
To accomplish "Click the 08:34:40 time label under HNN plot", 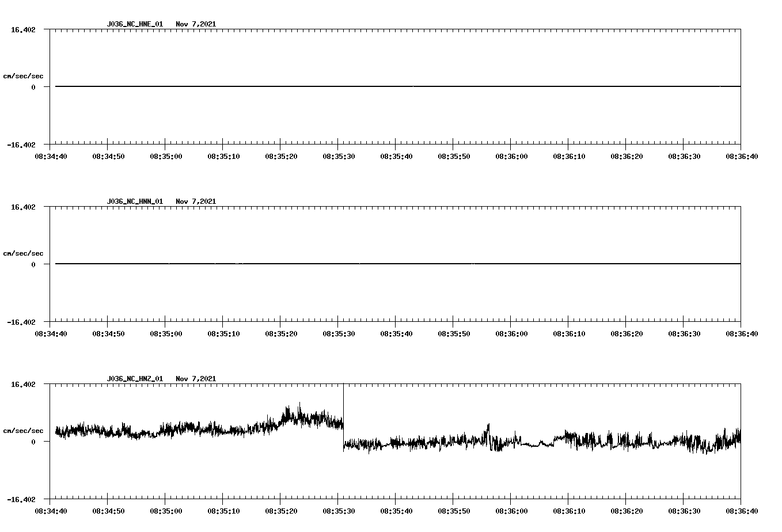I will pyautogui.click(x=51, y=334).
